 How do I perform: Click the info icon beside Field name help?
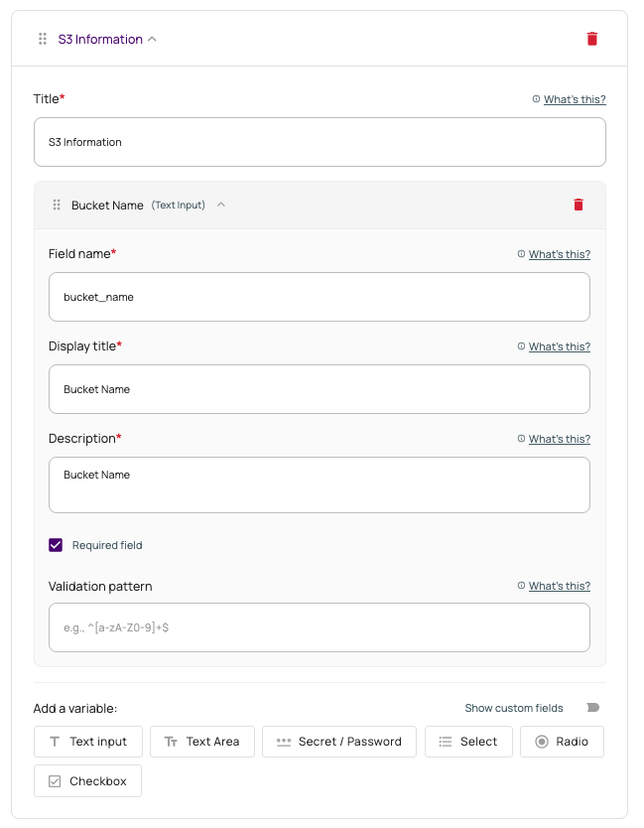click(520, 253)
